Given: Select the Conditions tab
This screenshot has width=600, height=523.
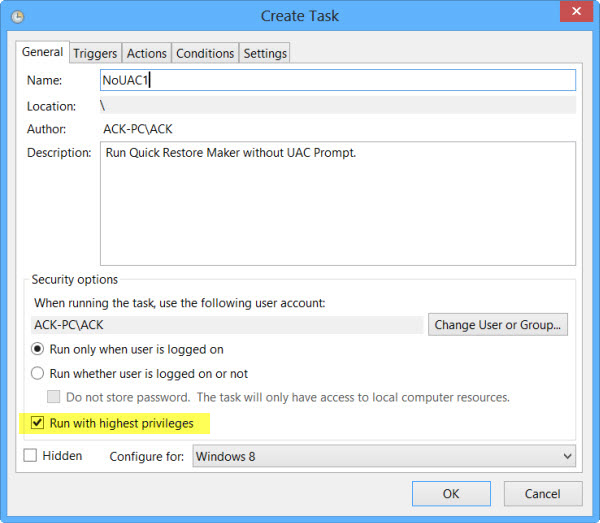Looking at the screenshot, I should (x=205, y=53).
